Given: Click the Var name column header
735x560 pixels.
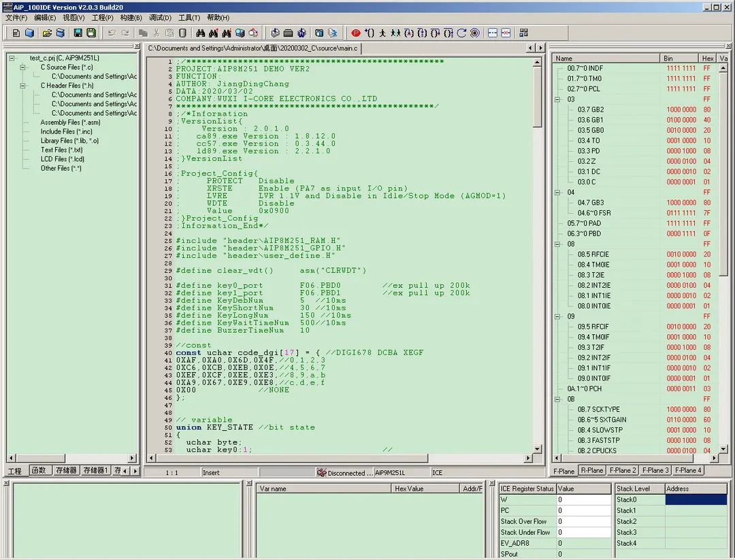Looking at the screenshot, I should click(324, 489).
